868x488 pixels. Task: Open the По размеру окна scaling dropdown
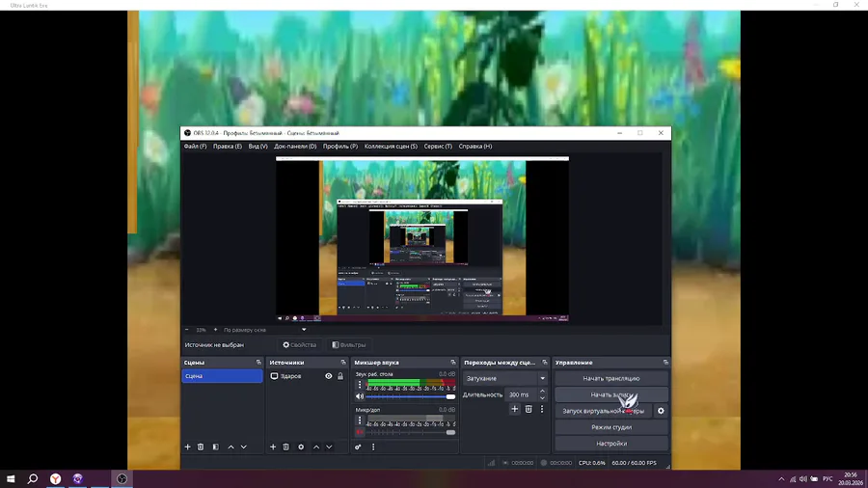264,330
